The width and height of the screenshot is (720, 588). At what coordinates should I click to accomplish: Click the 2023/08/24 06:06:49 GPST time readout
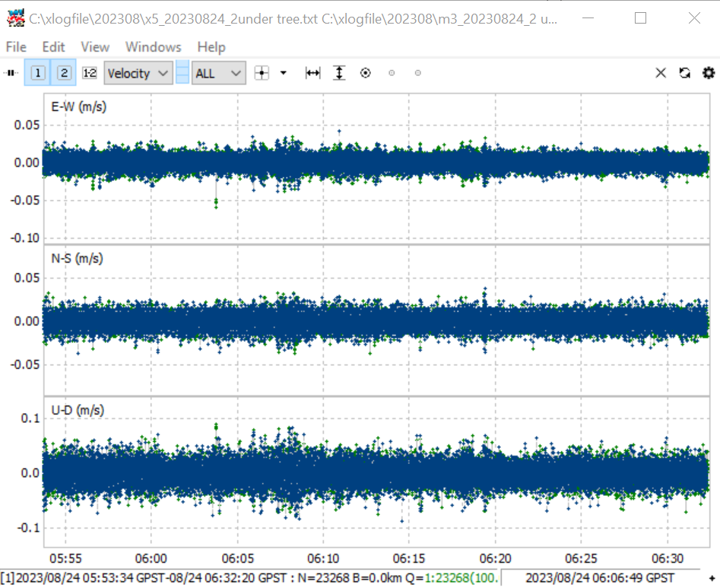coord(600,578)
